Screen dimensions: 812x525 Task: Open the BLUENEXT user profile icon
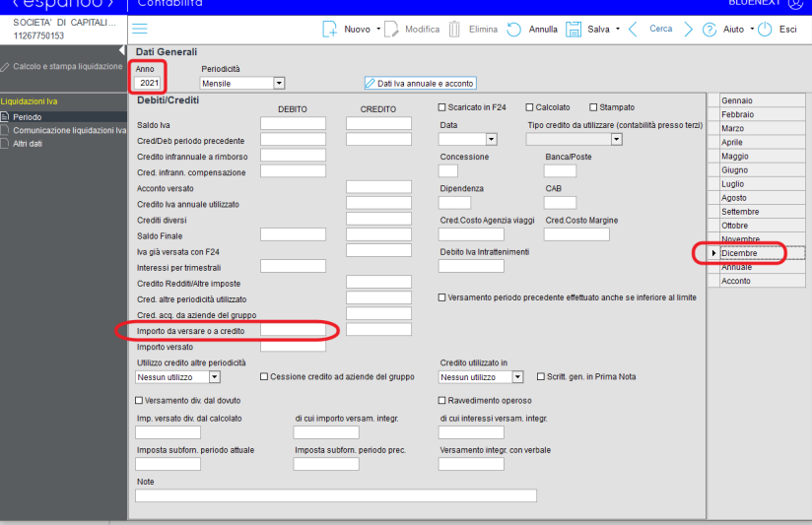795,4
